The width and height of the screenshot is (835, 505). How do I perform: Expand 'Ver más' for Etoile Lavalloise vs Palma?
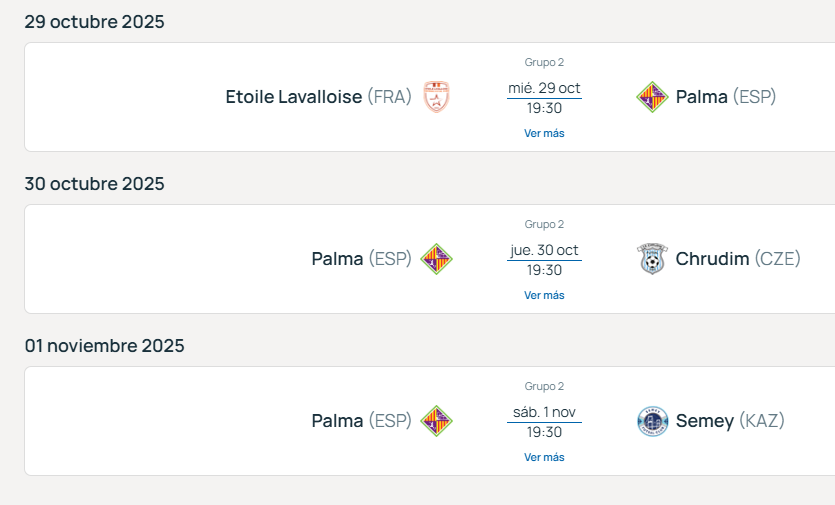coord(544,133)
